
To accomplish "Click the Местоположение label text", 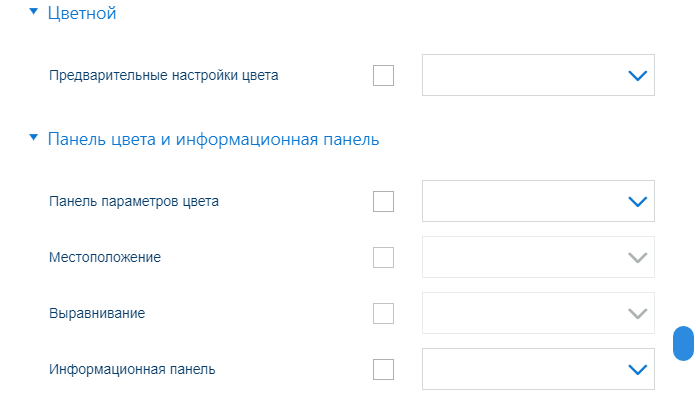I will (x=105, y=257).
